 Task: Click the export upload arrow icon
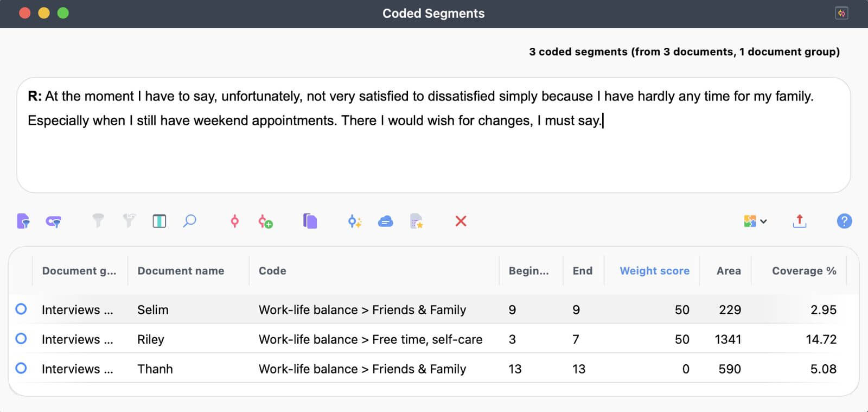(800, 221)
